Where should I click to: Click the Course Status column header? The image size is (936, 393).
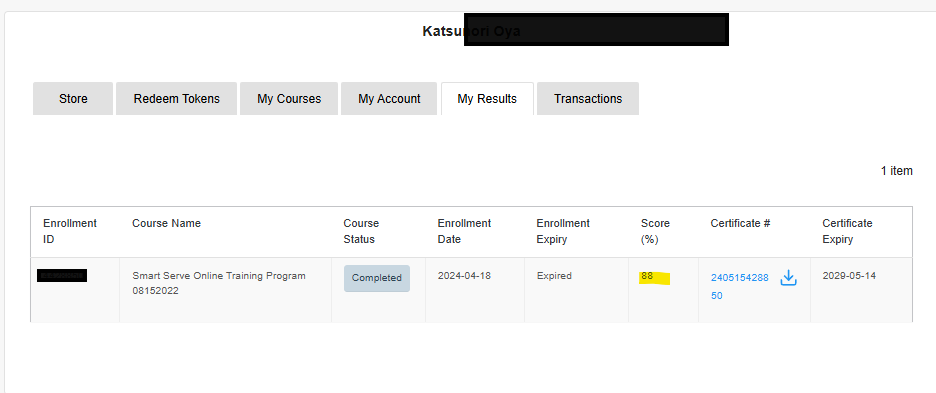coord(361,231)
